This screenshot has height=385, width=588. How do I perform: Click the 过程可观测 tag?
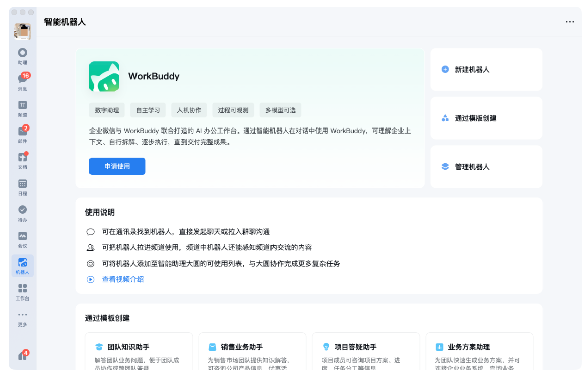(x=233, y=110)
